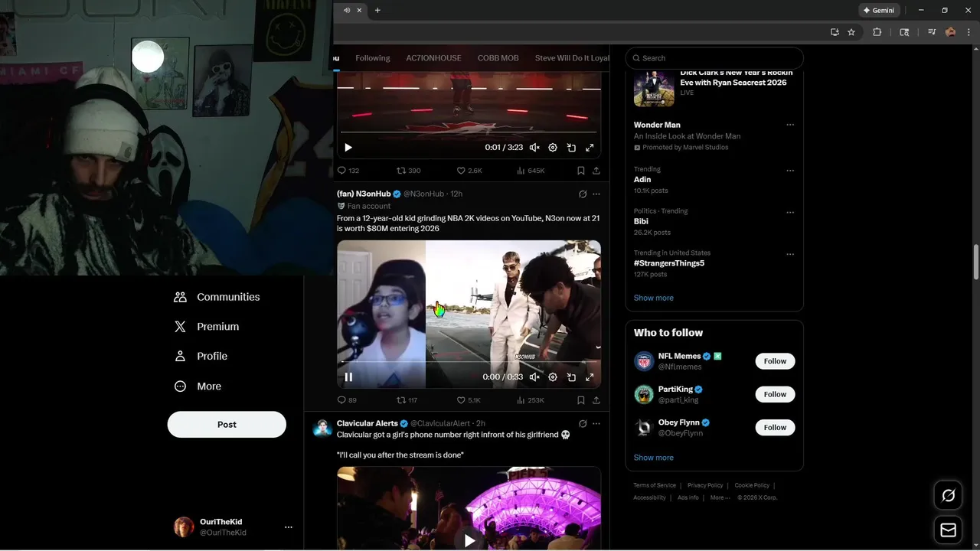Open the Grok floating button
Image resolution: width=980 pixels, height=551 pixels.
tap(949, 496)
